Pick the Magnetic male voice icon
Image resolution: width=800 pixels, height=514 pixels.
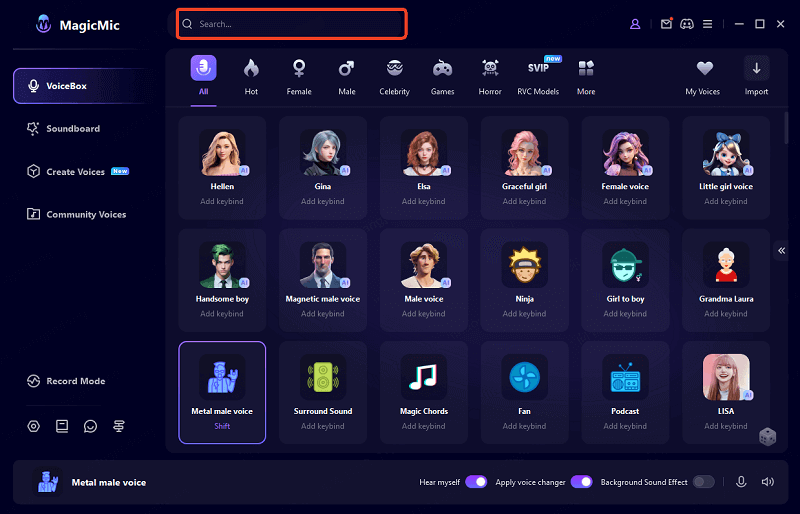(x=322, y=265)
